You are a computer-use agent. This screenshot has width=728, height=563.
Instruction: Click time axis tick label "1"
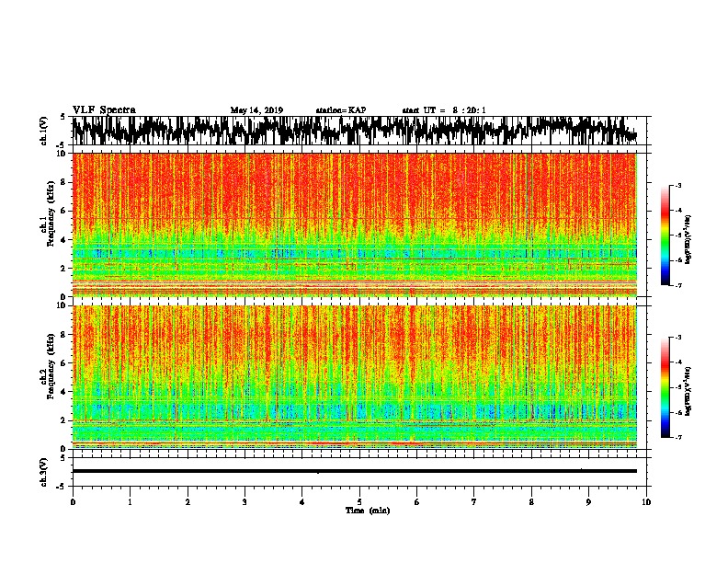[130, 502]
